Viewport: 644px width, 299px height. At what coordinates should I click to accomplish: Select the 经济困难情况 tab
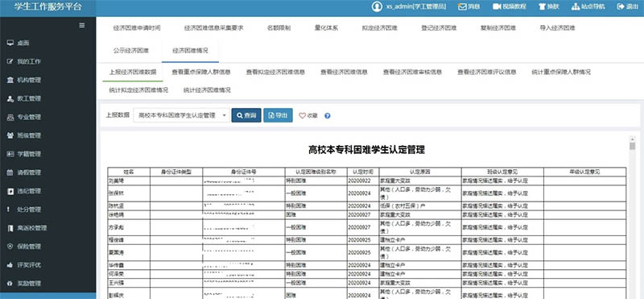pyautogui.click(x=190, y=51)
